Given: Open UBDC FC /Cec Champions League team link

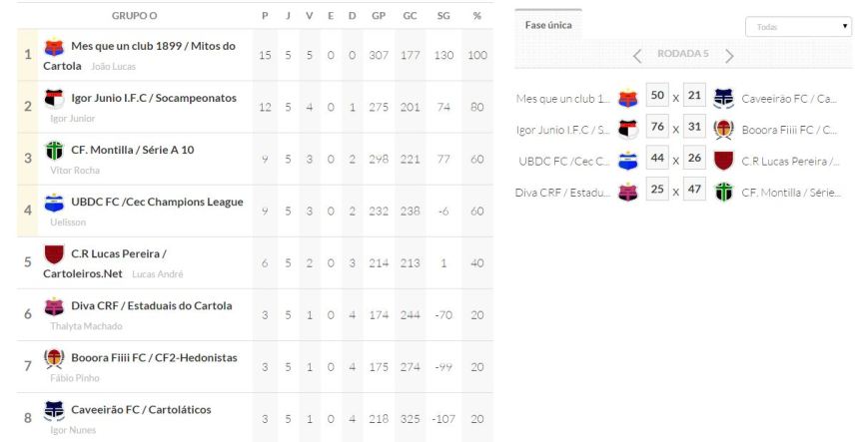Looking at the screenshot, I should tap(157, 202).
